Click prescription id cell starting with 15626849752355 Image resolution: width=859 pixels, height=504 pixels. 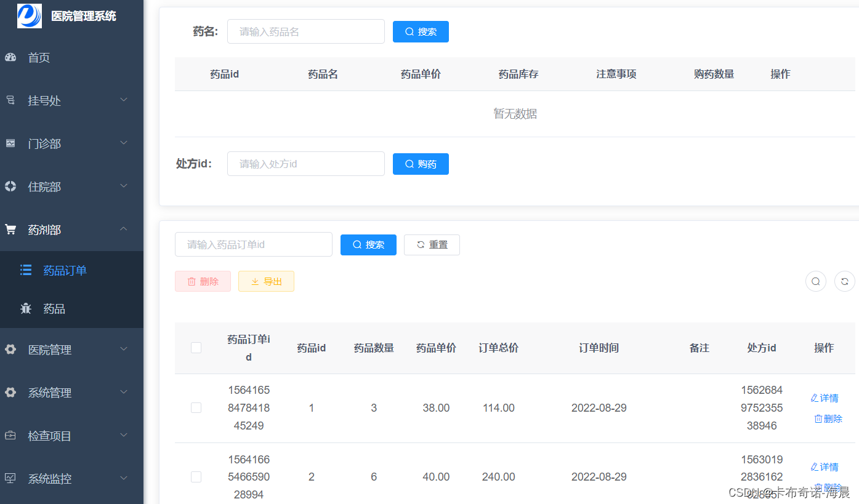[x=762, y=408]
